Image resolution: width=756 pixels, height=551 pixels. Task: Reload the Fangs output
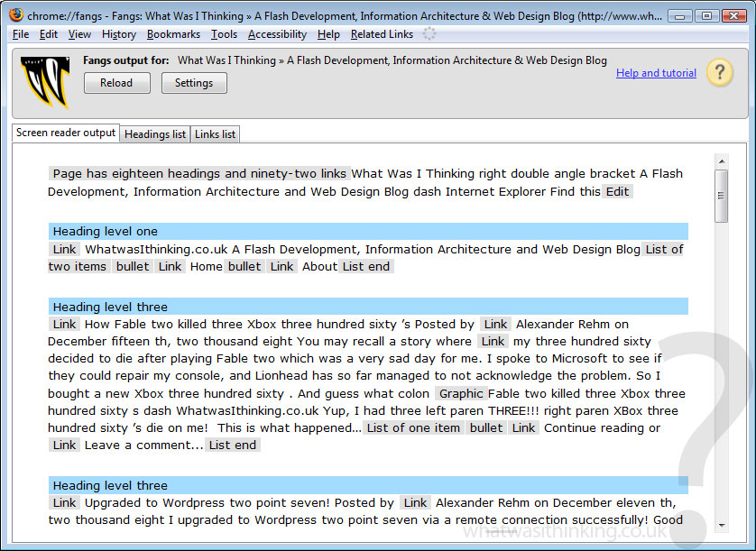[x=116, y=83]
